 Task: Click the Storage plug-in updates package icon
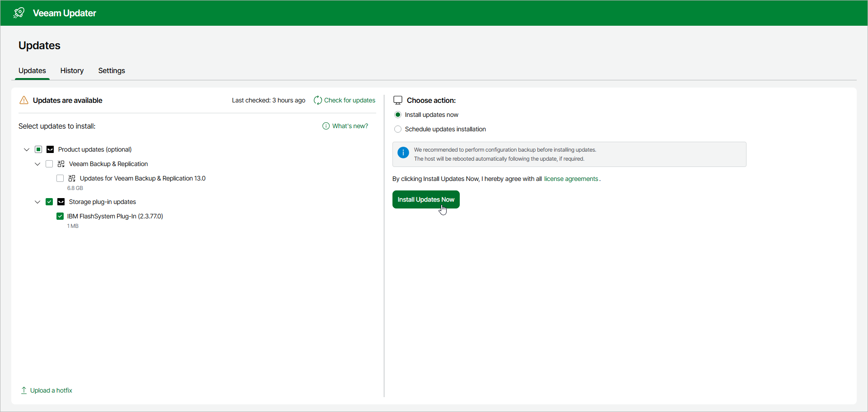coord(61,202)
